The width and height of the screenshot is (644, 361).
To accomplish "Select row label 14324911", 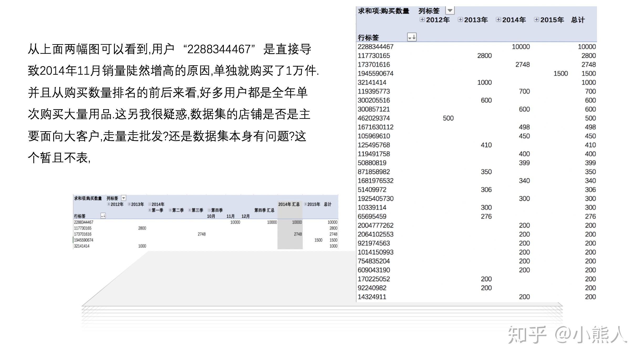I will tap(372, 296).
